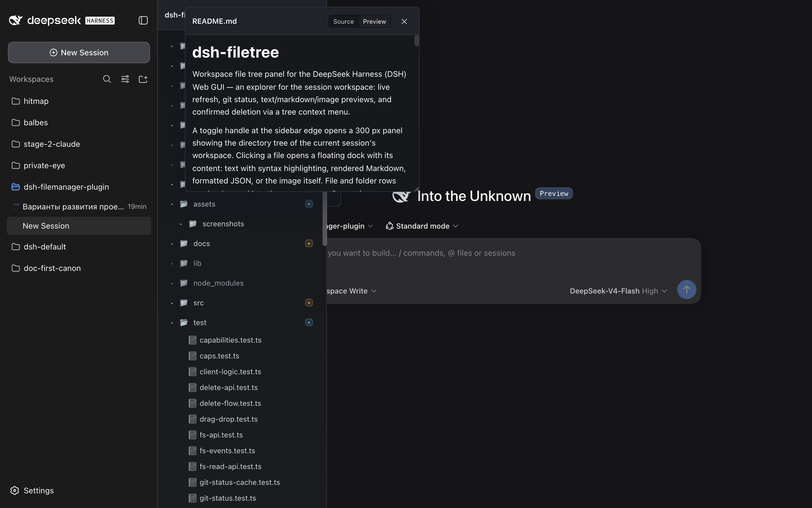
Task: Expand the src folder
Action: [x=172, y=303]
